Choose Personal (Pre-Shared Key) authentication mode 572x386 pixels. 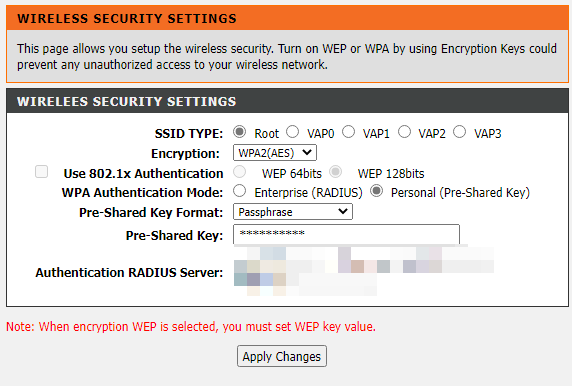click(x=376, y=191)
